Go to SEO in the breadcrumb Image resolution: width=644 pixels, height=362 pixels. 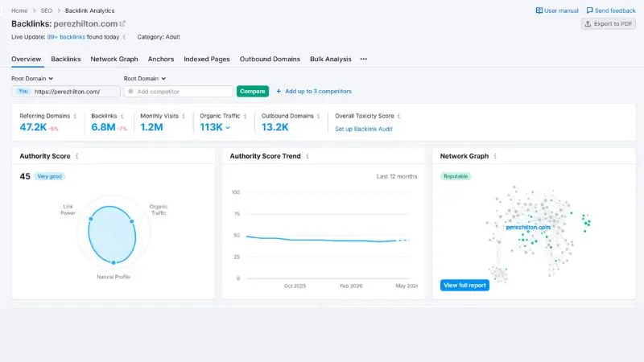tap(47, 10)
